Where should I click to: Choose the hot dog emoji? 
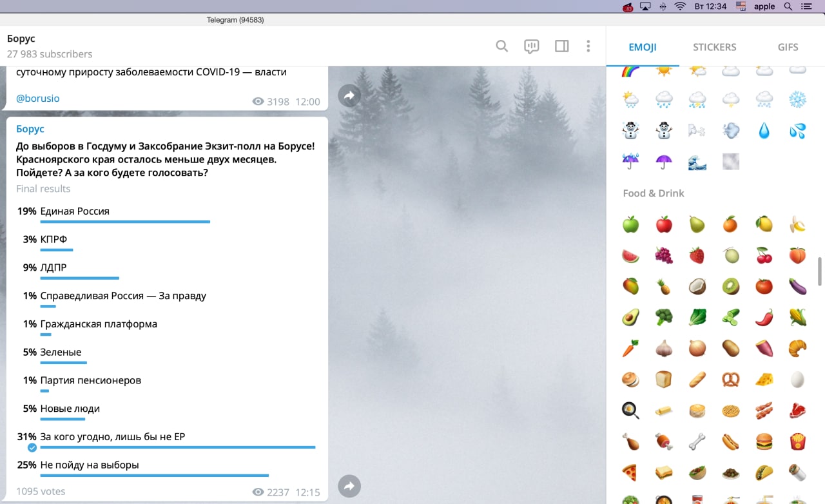730,441
